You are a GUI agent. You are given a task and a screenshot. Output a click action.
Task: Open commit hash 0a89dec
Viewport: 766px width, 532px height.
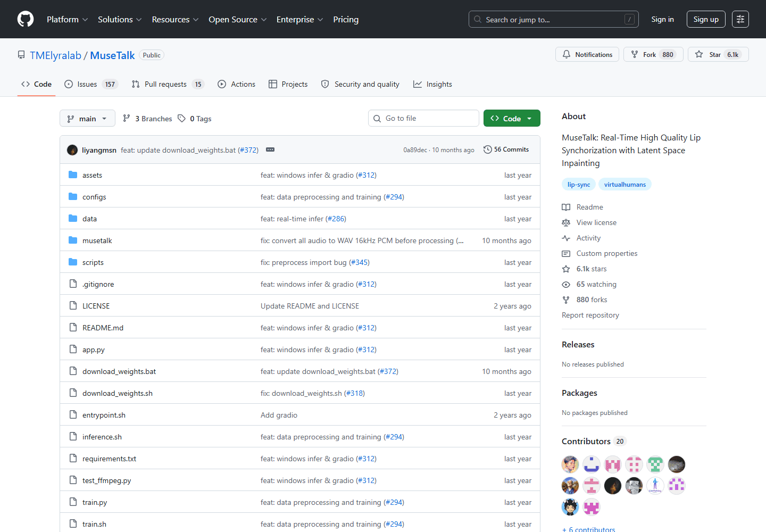415,150
